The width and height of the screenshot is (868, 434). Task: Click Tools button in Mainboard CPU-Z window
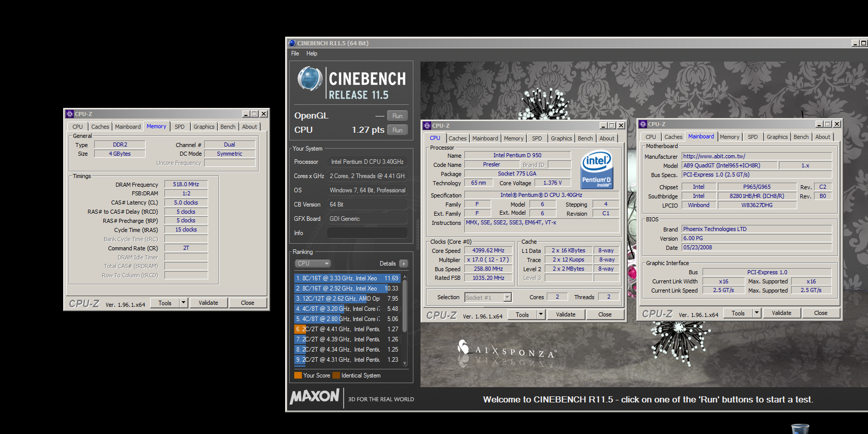738,313
